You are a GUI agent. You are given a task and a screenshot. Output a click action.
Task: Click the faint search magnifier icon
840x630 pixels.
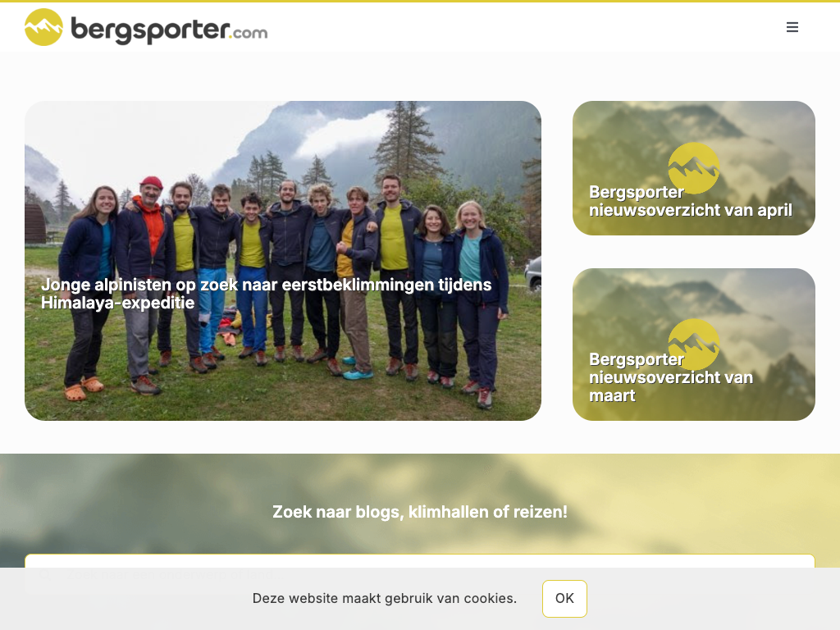pyautogui.click(x=45, y=574)
